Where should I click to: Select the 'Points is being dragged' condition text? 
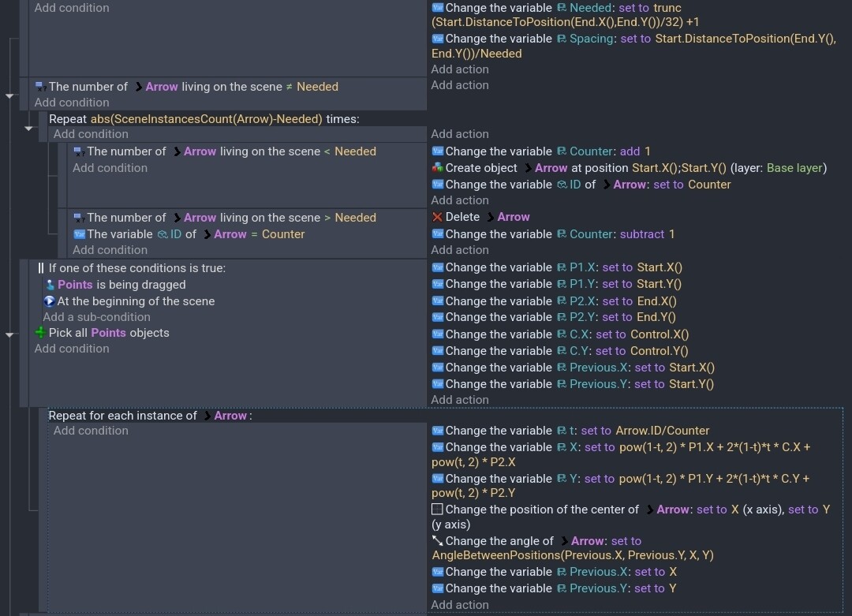tap(121, 285)
